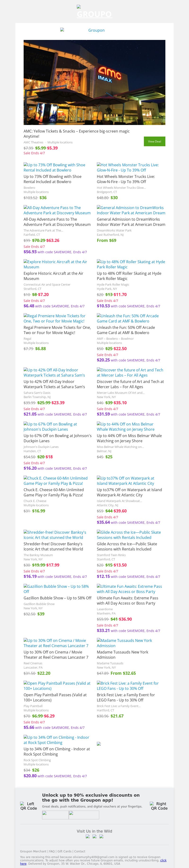Open the Left QR Code image

point(28,806)
